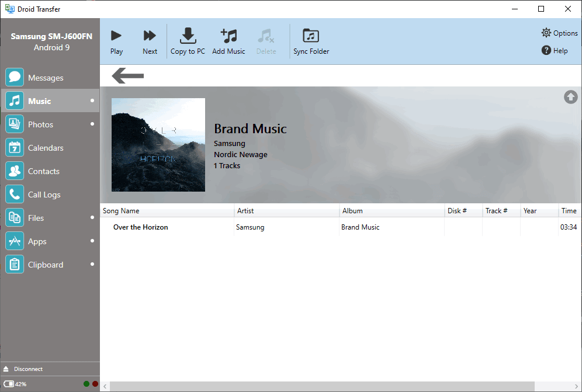582x392 pixels.
Task: Click the green status dot
Action: (86, 384)
